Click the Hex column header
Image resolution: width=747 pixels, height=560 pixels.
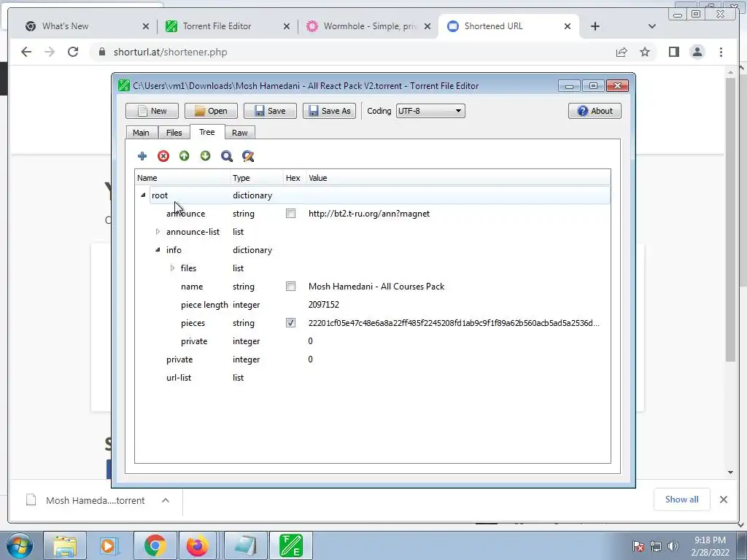(x=295, y=178)
